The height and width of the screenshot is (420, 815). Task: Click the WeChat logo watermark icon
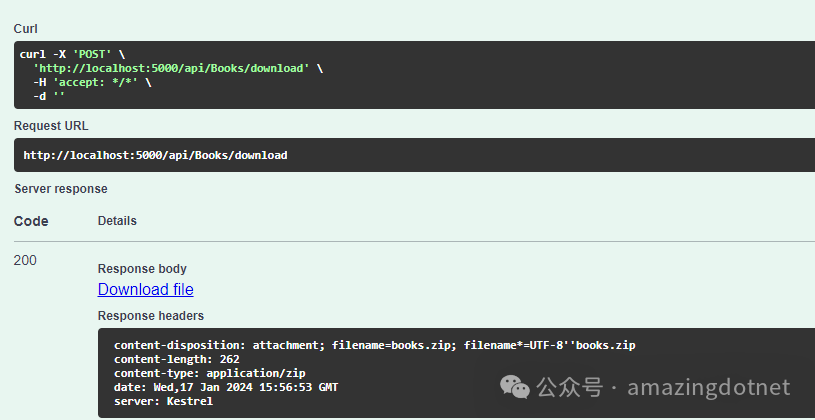pos(515,388)
